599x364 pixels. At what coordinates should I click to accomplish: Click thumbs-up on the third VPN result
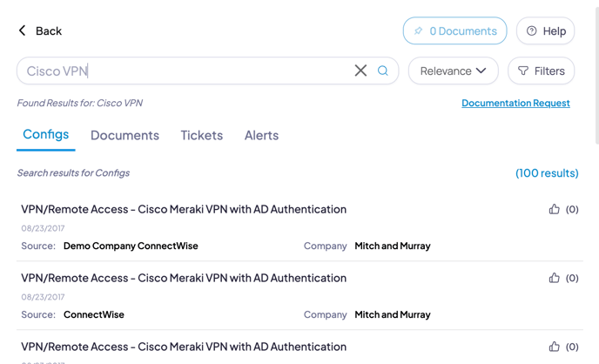click(x=554, y=347)
